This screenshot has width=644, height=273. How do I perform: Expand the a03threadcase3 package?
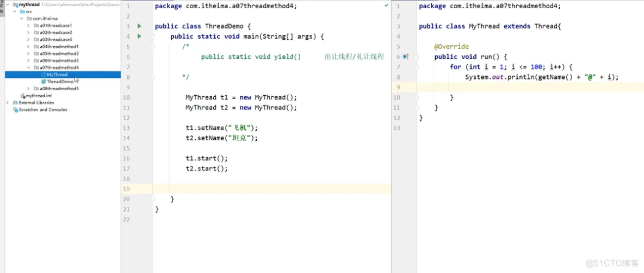[28, 39]
